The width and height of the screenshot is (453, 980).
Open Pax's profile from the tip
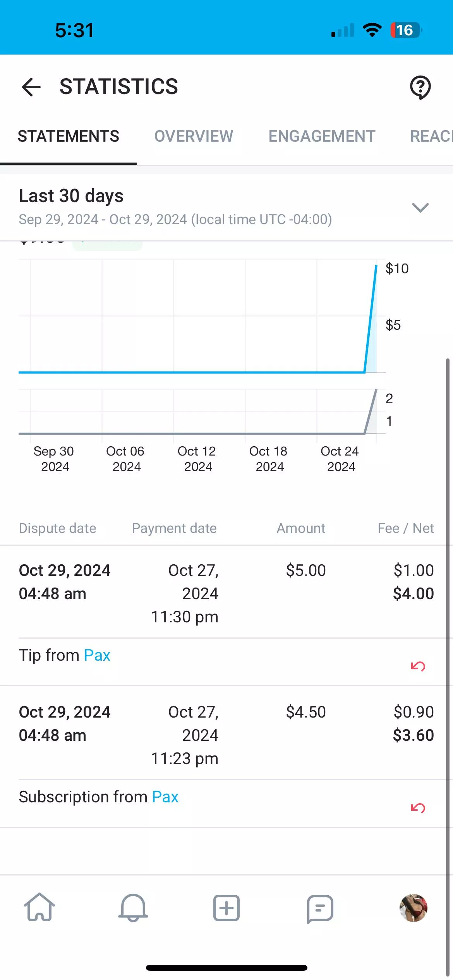pos(97,655)
